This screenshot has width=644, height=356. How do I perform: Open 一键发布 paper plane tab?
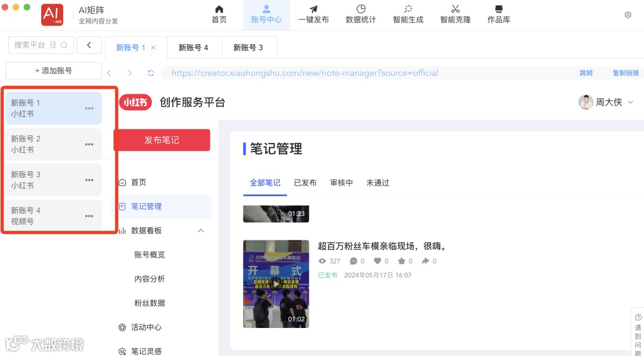tap(314, 15)
